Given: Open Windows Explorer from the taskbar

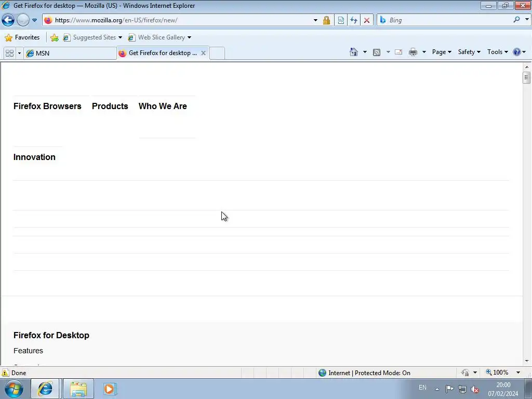Looking at the screenshot, I should [x=78, y=389].
